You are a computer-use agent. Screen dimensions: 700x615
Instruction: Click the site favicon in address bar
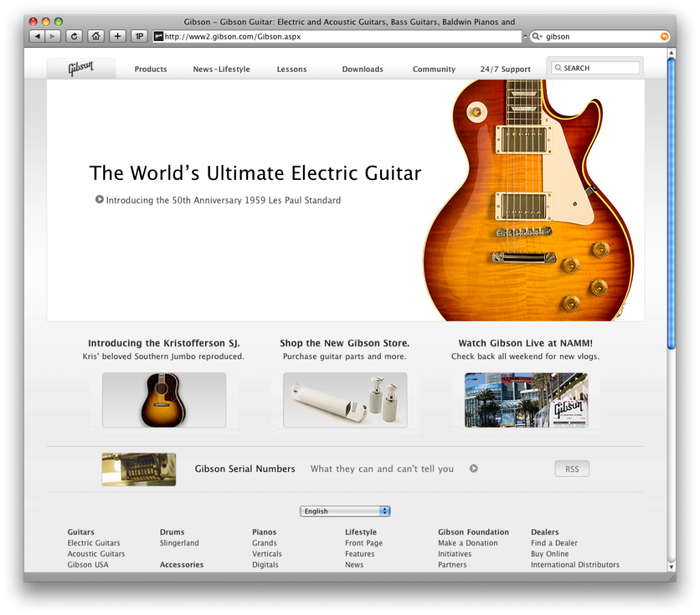click(159, 37)
